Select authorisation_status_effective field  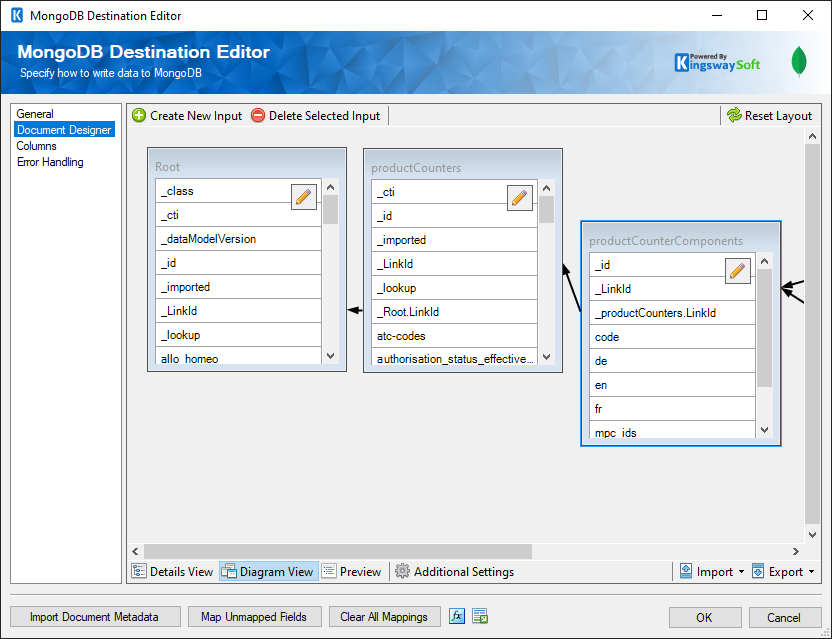click(454, 358)
